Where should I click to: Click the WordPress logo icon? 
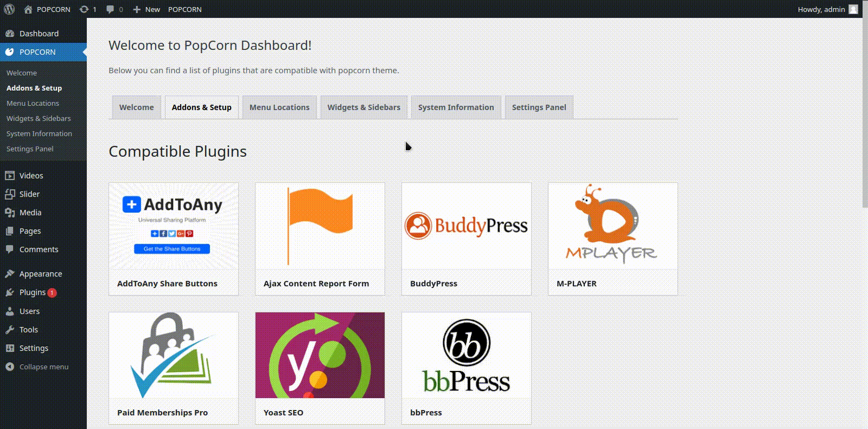pos(9,9)
